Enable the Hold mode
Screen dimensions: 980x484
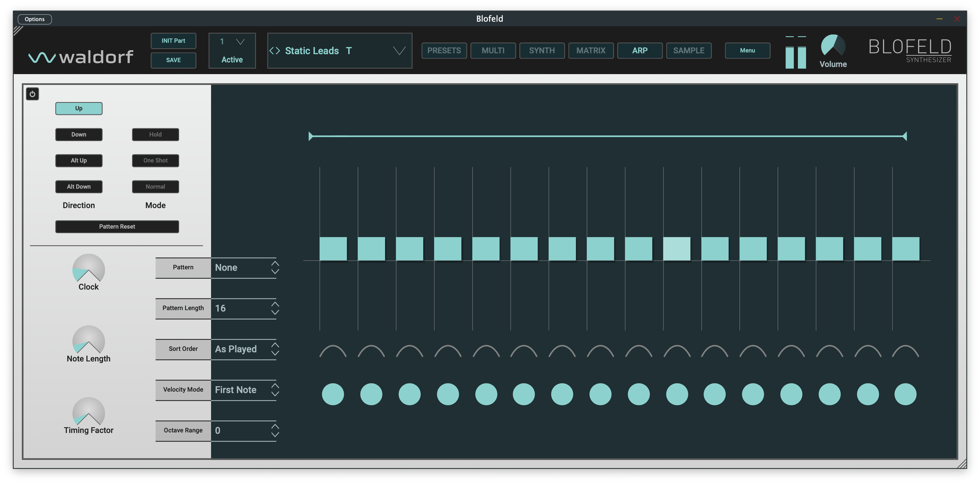coord(155,135)
